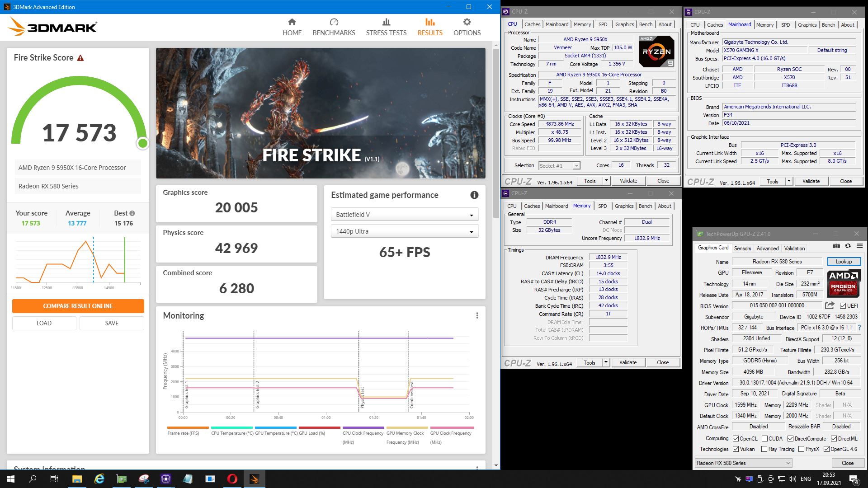Viewport: 868px width, 488px height.
Task: Click GPU-Z BIOS export share icon
Action: [829, 305]
